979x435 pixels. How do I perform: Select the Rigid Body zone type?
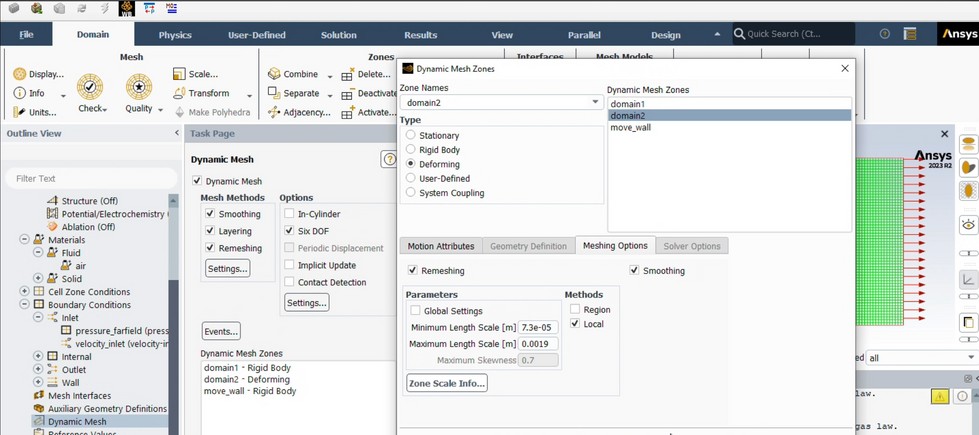(x=410, y=150)
